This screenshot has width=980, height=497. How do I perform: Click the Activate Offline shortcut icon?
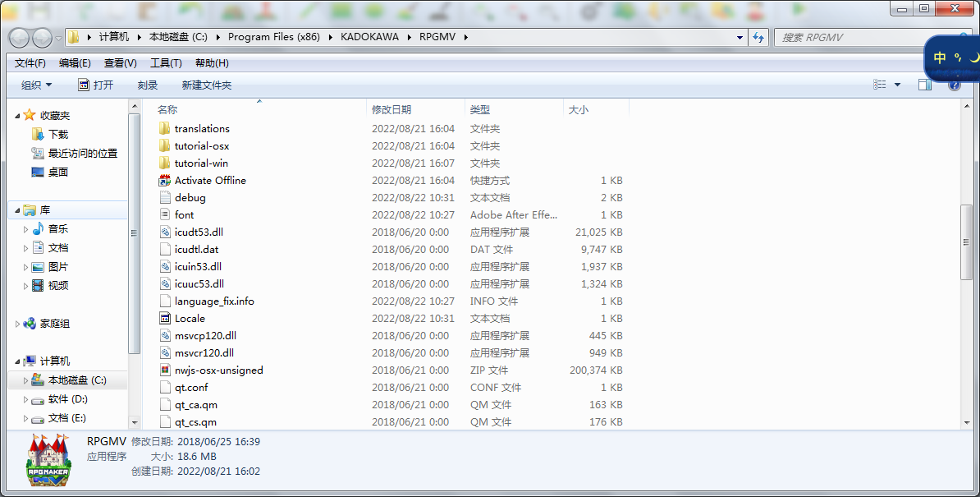[x=164, y=180]
